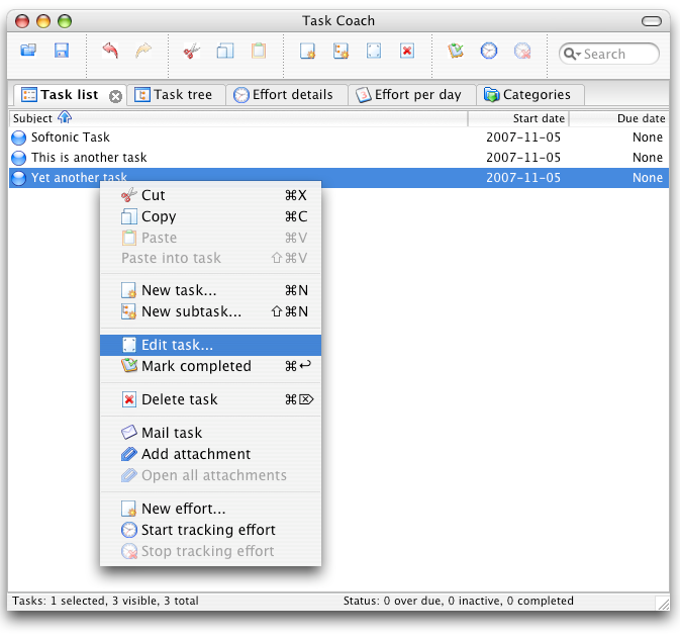The image size is (680, 640).
Task: Click the blue icon beside Yet another task
Action: 19,178
